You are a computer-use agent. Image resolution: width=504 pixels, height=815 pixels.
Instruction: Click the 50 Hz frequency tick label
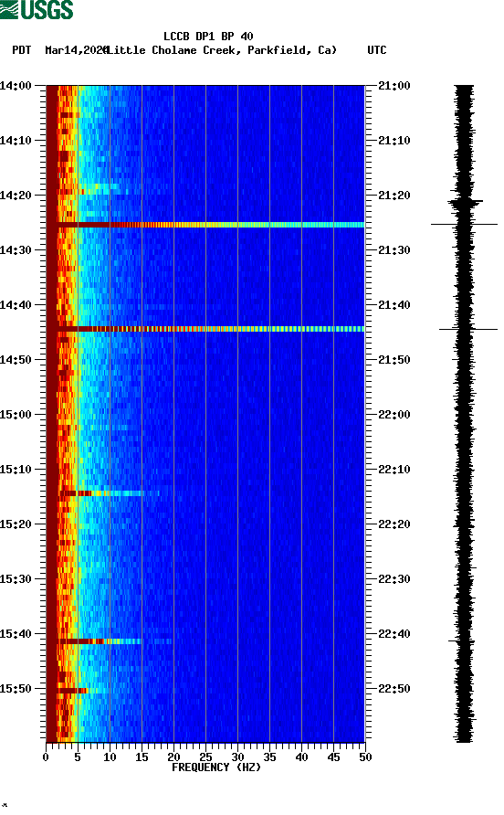pyautogui.click(x=365, y=757)
